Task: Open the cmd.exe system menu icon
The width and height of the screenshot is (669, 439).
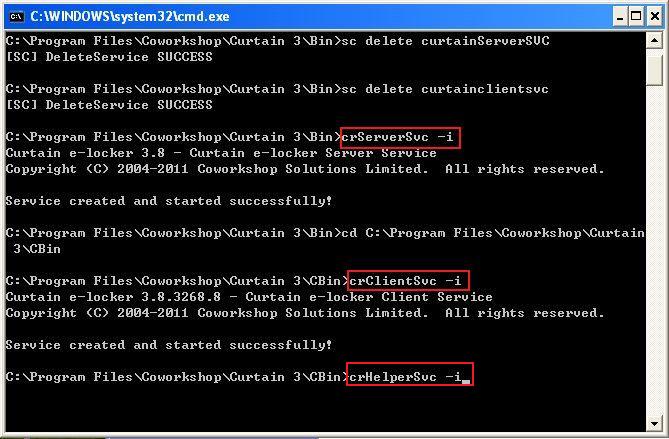Action: tap(15, 16)
